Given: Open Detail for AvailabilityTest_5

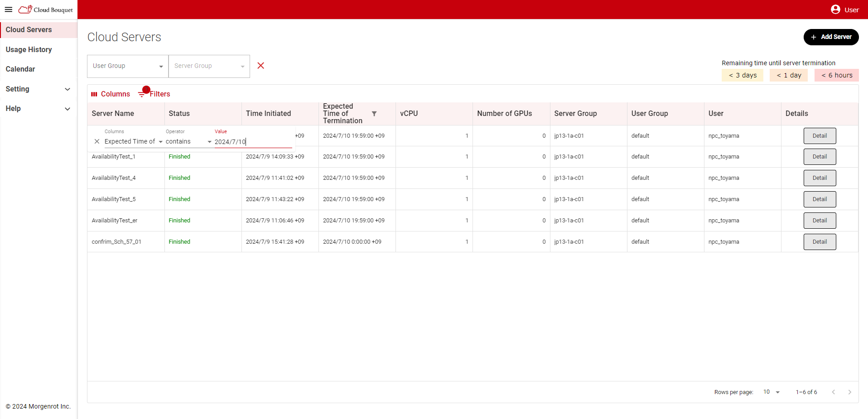Looking at the screenshot, I should 820,199.
